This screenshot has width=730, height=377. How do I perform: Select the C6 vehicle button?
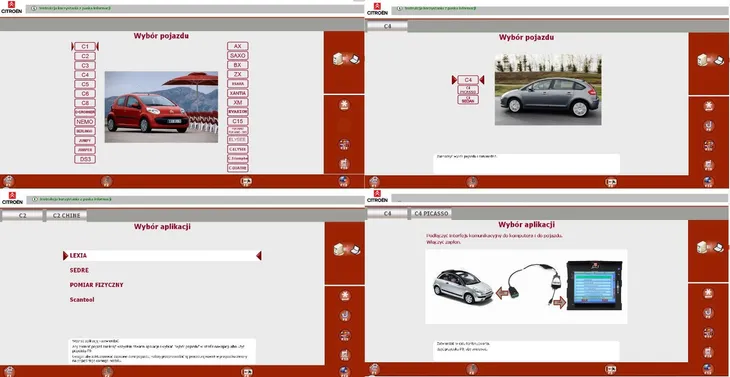click(85, 94)
